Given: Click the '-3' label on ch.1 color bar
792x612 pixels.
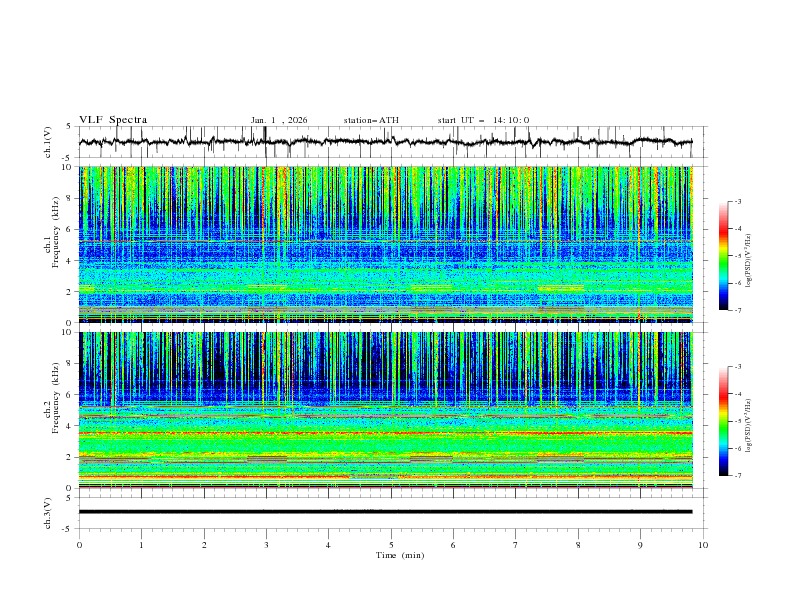Looking at the screenshot, I should [737, 201].
